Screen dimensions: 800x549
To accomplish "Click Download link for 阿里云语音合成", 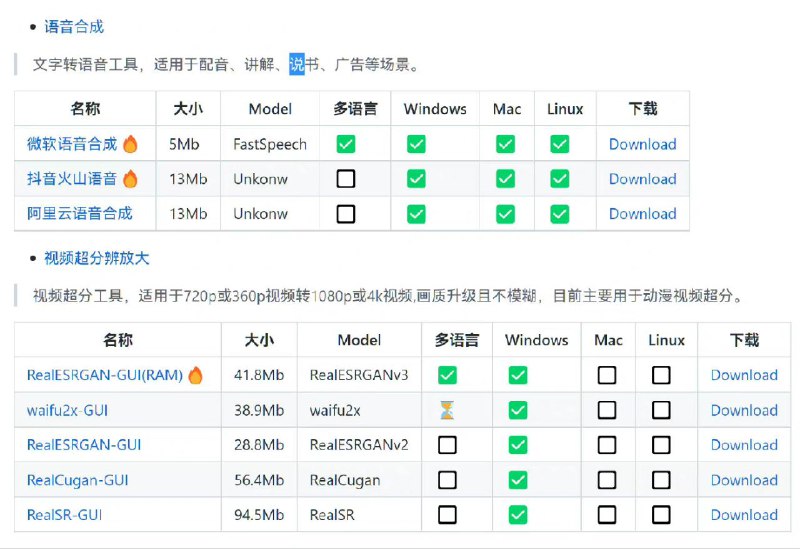I will click(x=642, y=214).
